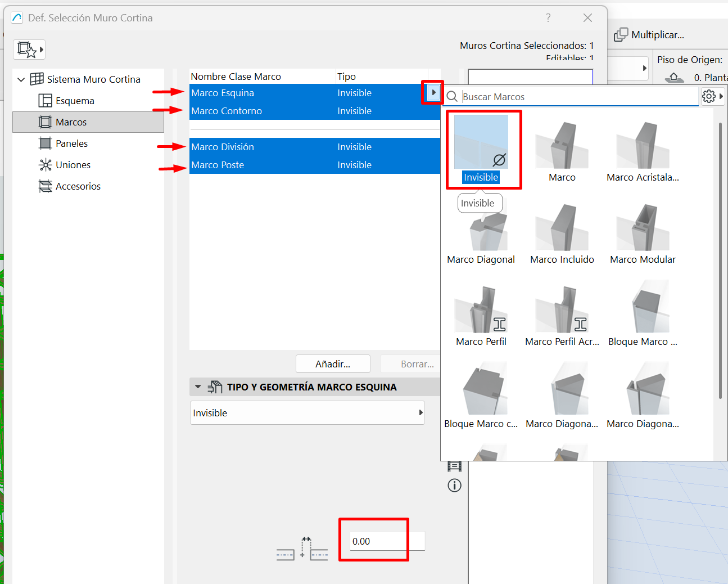This screenshot has height=584, width=728.
Task: Click the Añadir button
Action: (333, 364)
